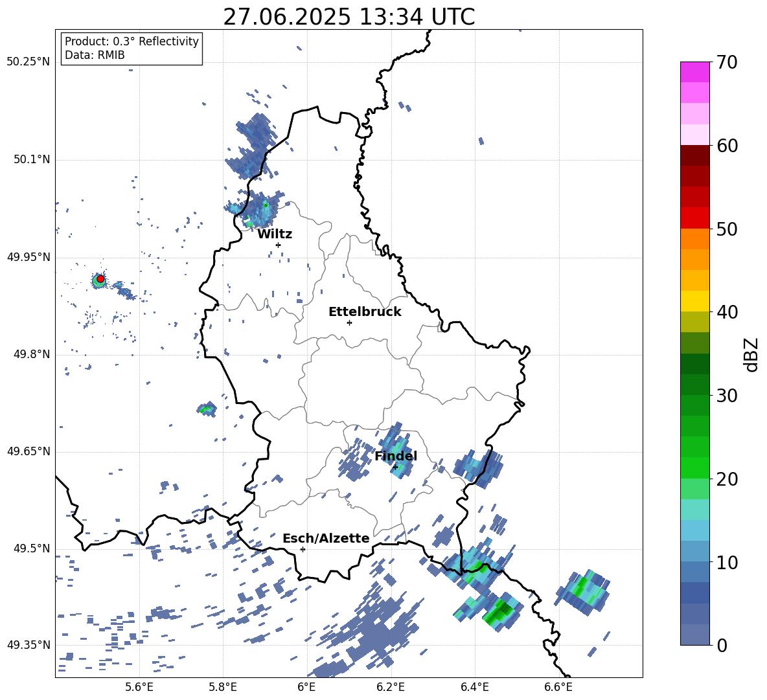
Task: Pick the bright green colorbar segment near 20
Action: [694, 468]
